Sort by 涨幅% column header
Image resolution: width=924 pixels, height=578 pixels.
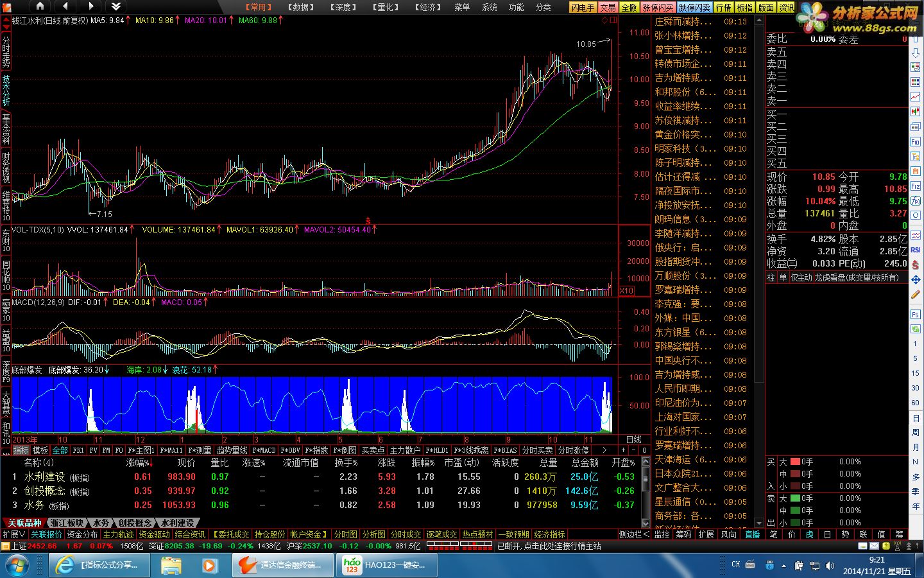[x=139, y=462]
